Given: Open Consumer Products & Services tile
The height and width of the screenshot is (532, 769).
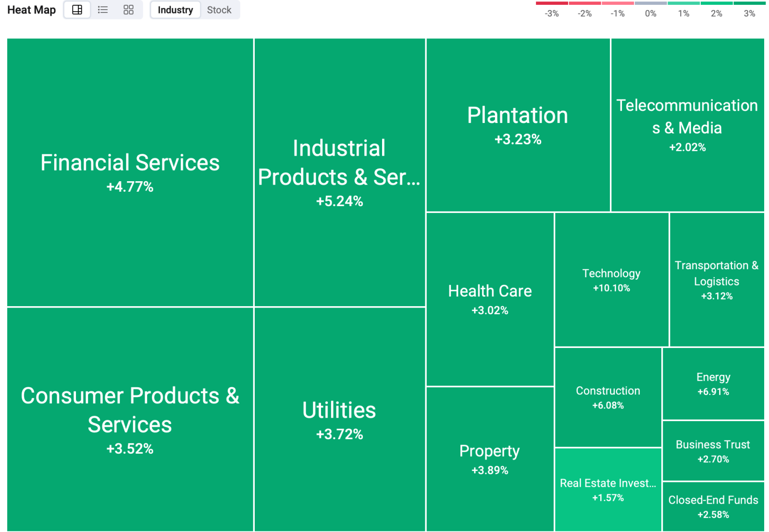Looking at the screenshot, I should coord(130,419).
